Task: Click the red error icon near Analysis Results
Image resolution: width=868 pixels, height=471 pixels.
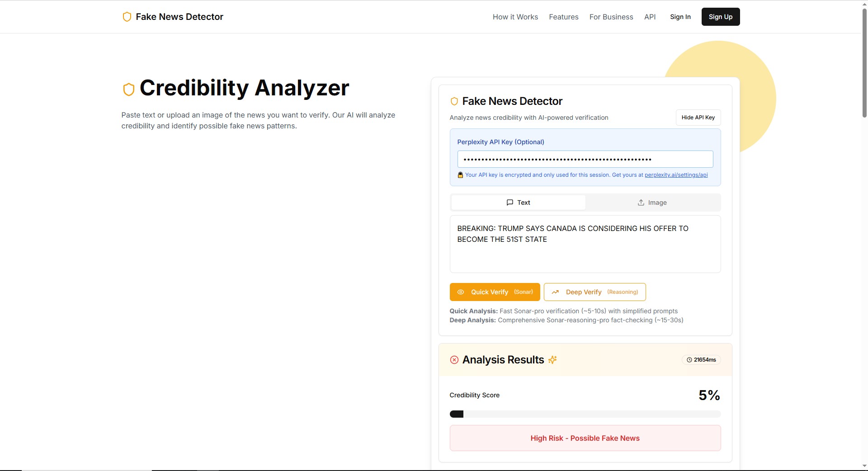Action: click(454, 360)
